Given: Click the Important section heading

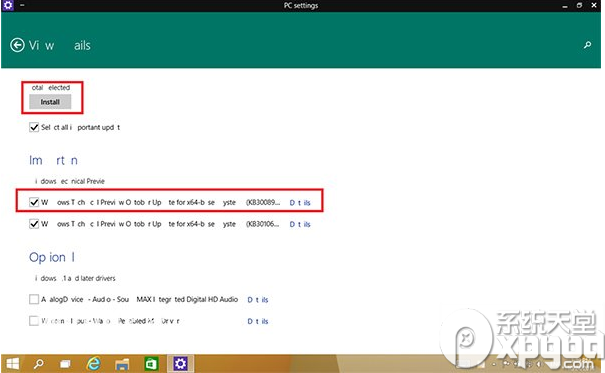Looking at the screenshot, I should click(53, 160).
